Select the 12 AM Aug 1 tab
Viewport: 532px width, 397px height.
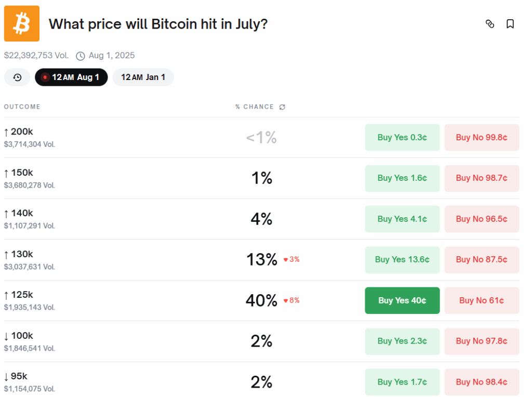[x=71, y=77]
